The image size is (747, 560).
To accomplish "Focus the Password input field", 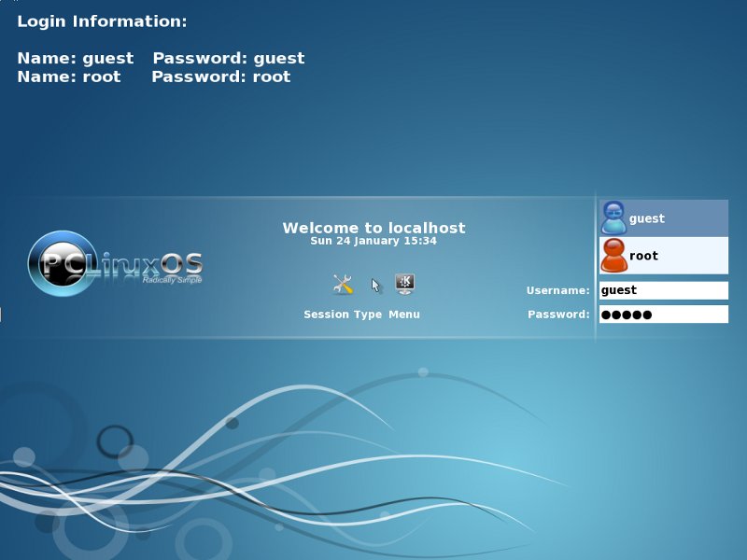I will [x=663, y=315].
